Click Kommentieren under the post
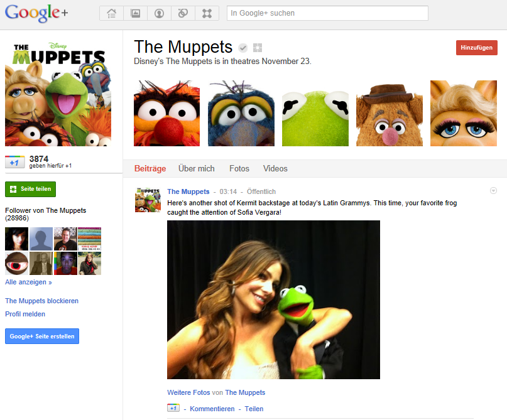This screenshot has width=507, height=420. click(212, 409)
